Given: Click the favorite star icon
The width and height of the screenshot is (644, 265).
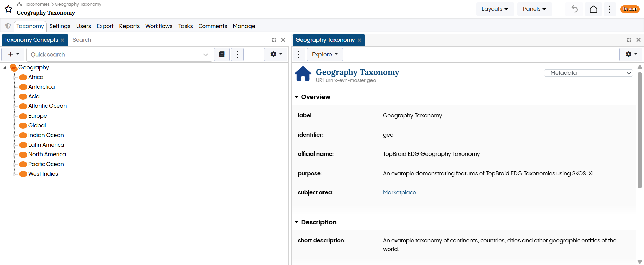Looking at the screenshot, I should point(8,9).
